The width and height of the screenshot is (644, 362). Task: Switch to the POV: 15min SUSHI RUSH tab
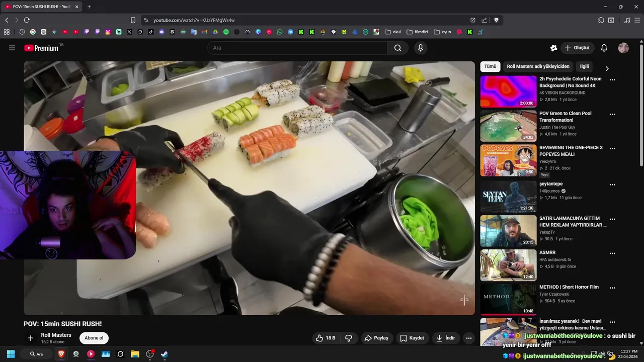click(42, 7)
